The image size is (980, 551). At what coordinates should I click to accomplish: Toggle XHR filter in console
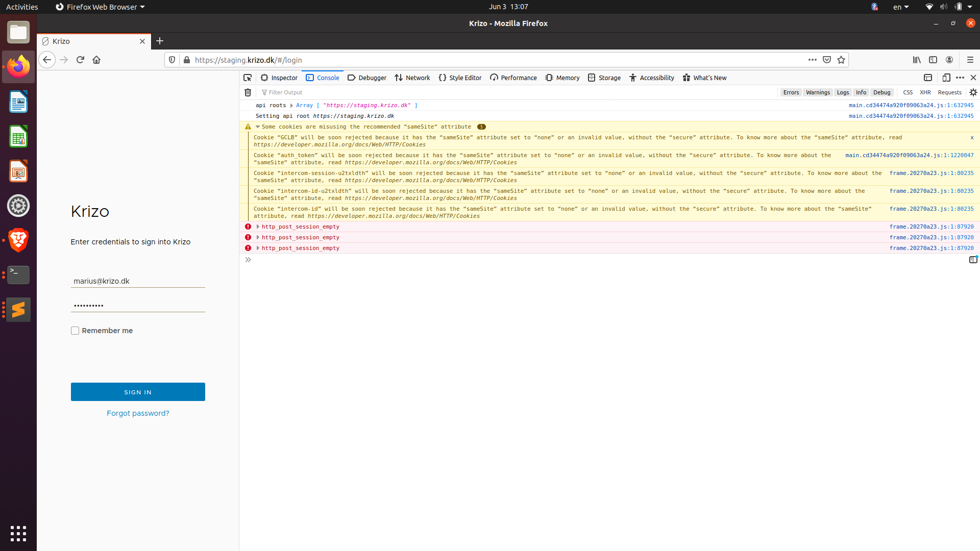pos(925,92)
